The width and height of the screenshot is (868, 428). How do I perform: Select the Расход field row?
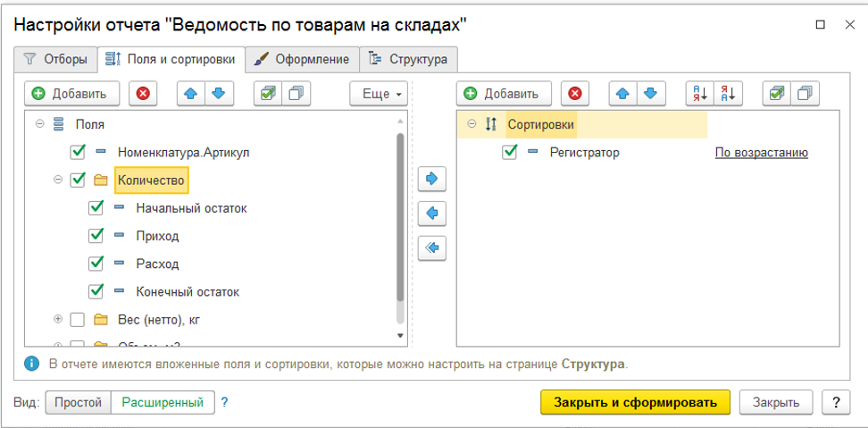click(211, 264)
